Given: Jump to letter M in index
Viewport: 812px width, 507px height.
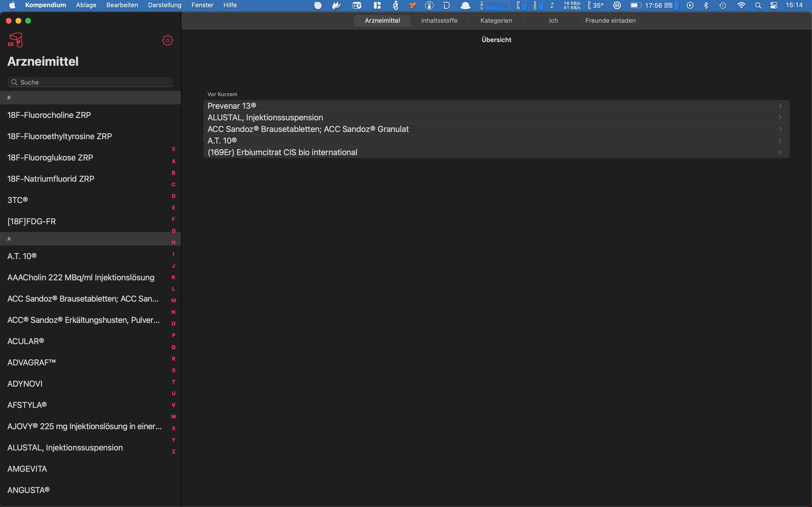Looking at the screenshot, I should click(x=173, y=300).
